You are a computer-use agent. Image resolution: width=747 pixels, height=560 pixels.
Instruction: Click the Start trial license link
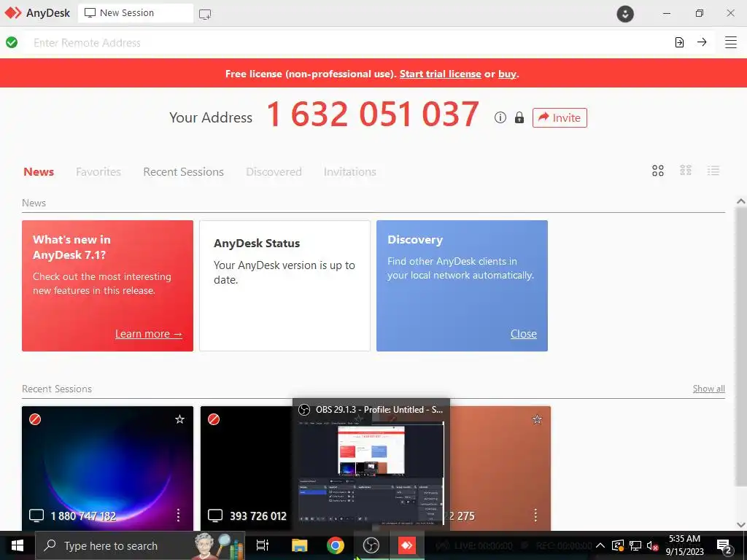(440, 74)
